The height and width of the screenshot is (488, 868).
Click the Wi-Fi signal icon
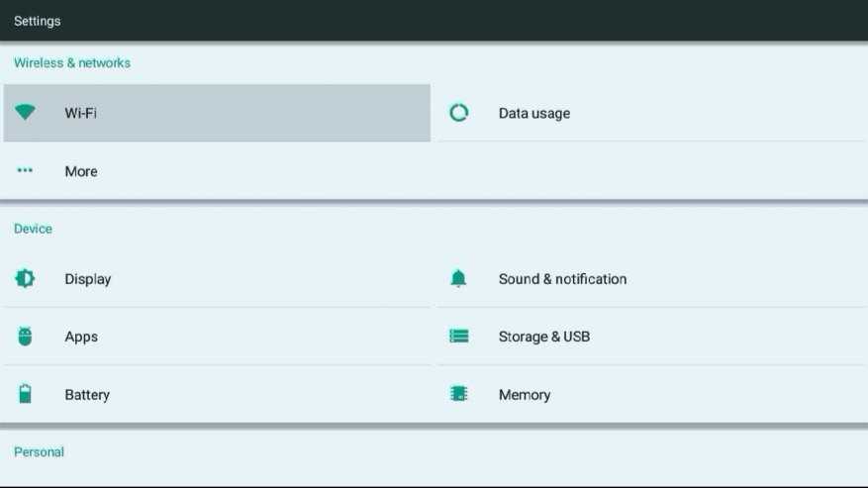25,113
